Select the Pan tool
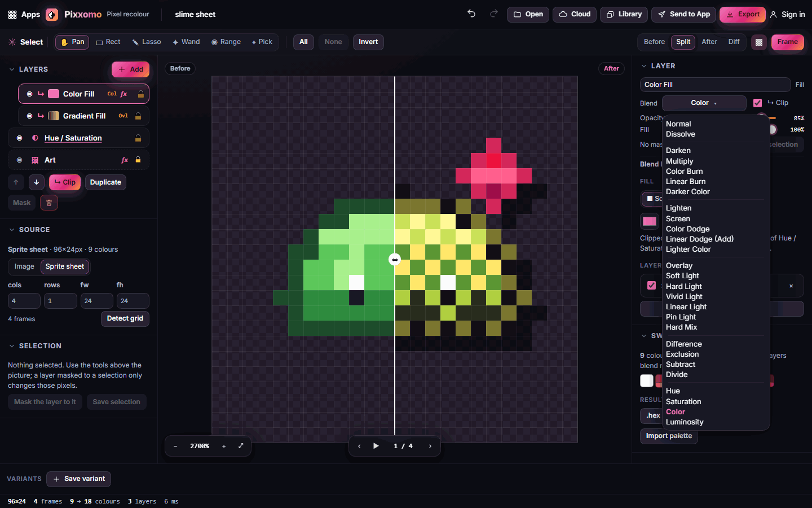 72,42
